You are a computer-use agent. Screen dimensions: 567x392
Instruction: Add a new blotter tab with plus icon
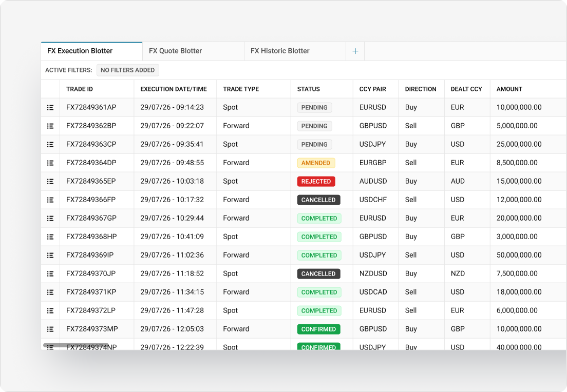[x=355, y=51]
